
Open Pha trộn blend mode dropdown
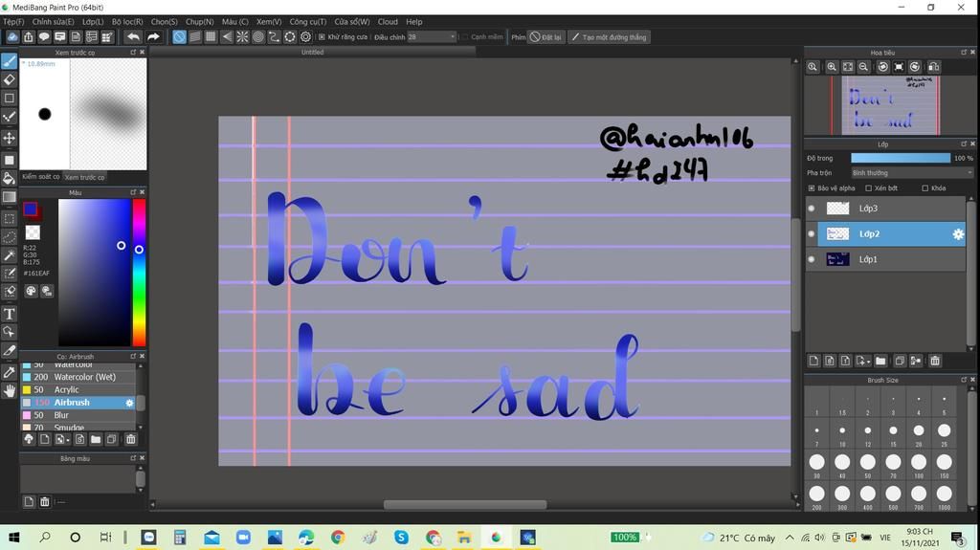tap(912, 173)
